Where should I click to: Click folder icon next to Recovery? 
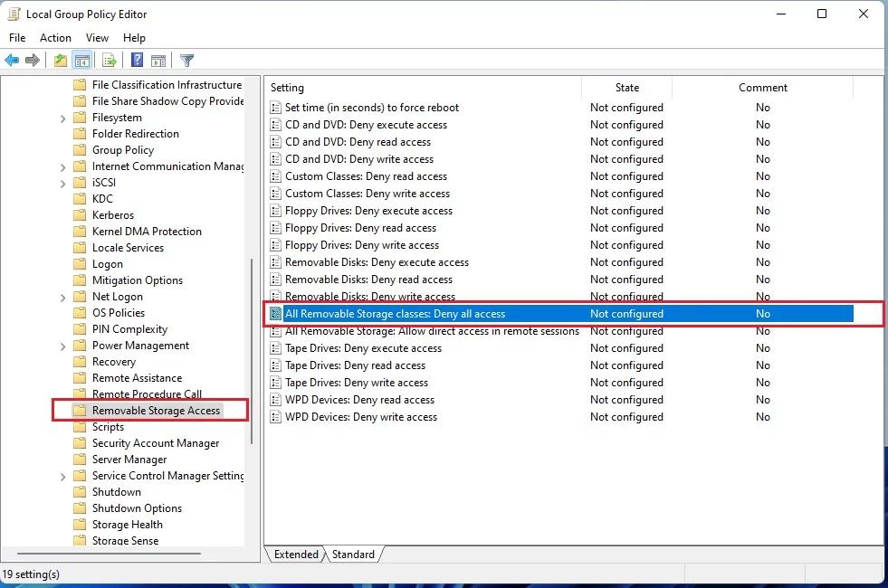click(80, 362)
